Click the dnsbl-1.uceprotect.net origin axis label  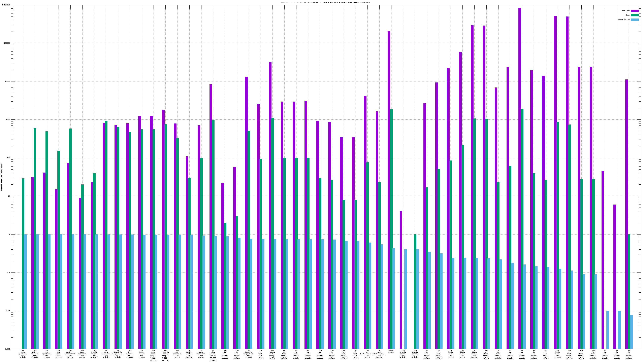70,354
